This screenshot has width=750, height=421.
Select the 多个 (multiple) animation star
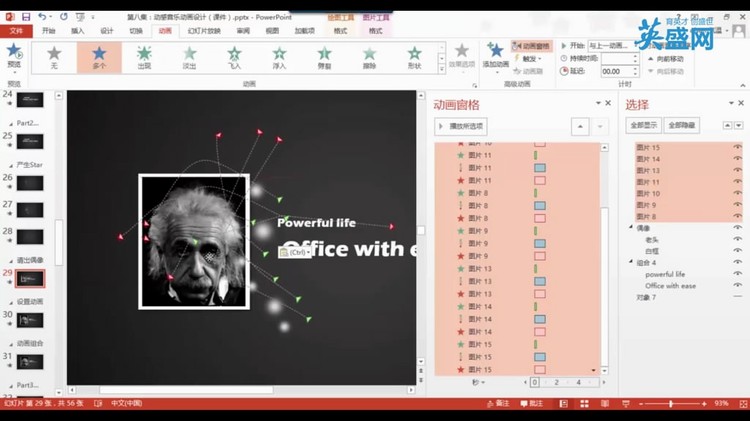tap(99, 57)
